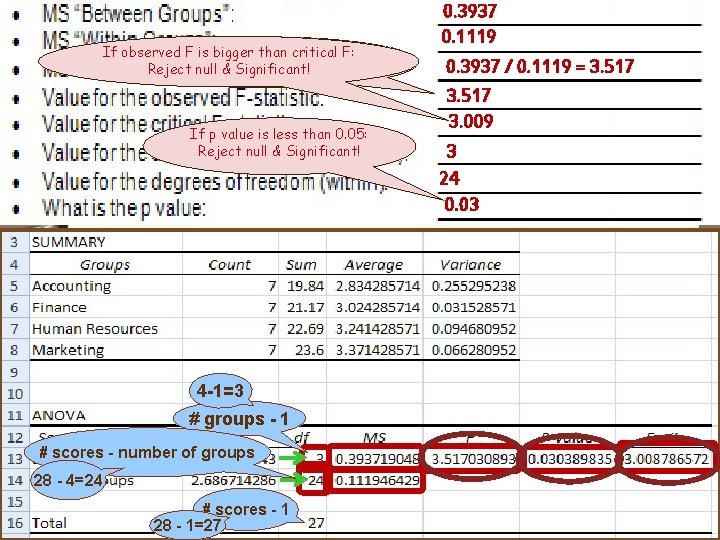Select the Marketing count cell showing 7
The width and height of the screenshot is (720, 540).
[230, 350]
